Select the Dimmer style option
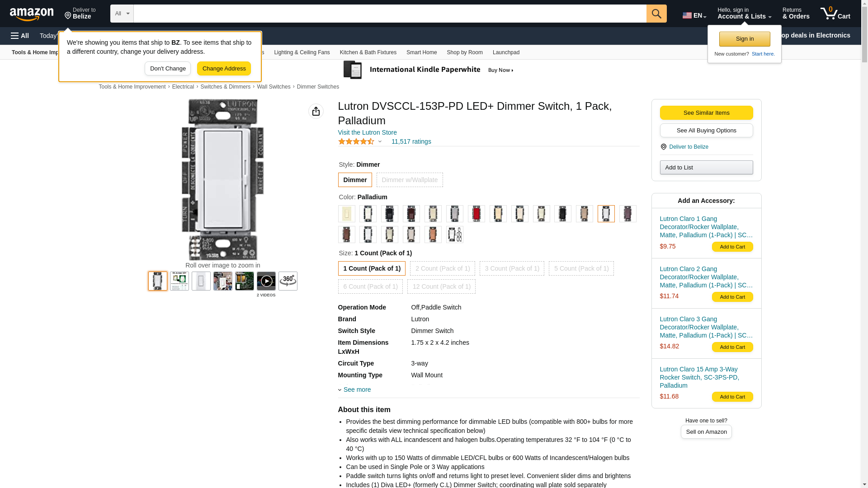 point(354,180)
